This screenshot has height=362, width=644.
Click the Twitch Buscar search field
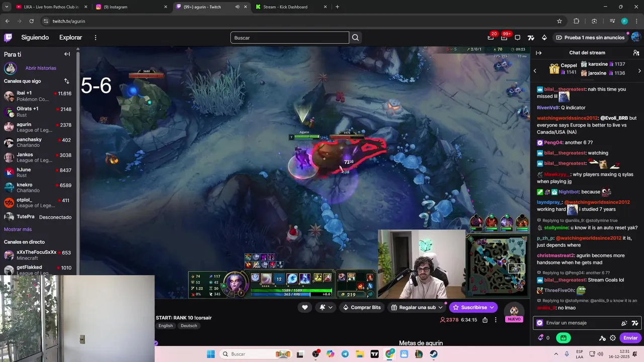coord(289,38)
